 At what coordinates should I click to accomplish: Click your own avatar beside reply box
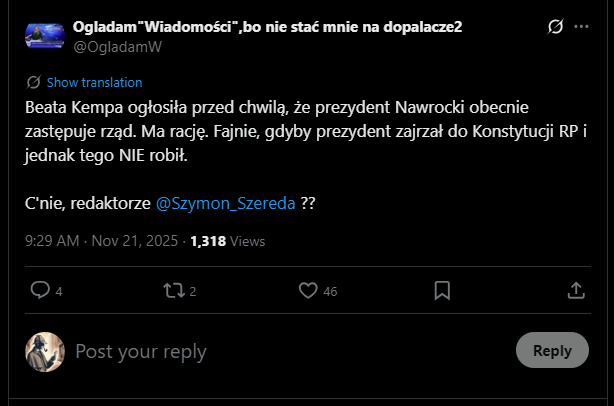click(45, 351)
